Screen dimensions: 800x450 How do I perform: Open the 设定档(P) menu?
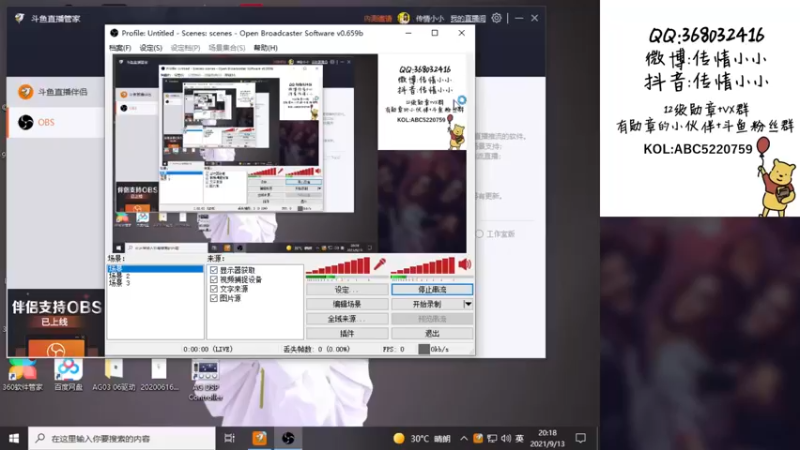(185, 47)
